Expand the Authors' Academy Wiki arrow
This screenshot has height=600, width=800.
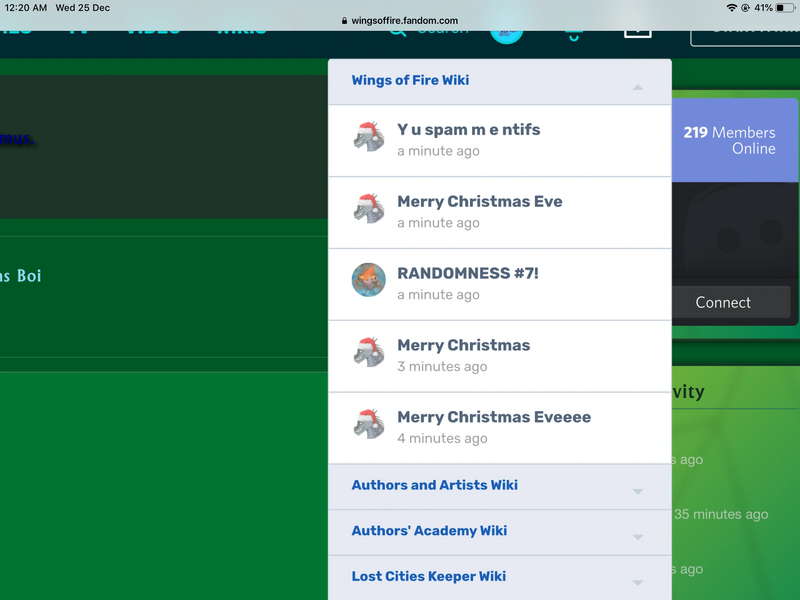[x=637, y=537]
